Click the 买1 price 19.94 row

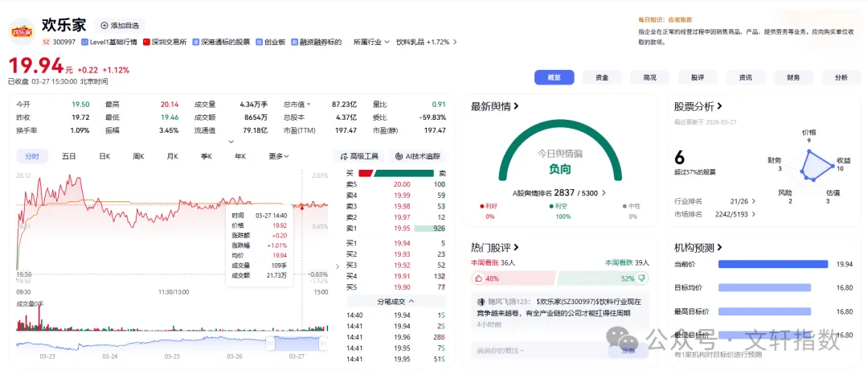click(x=395, y=243)
